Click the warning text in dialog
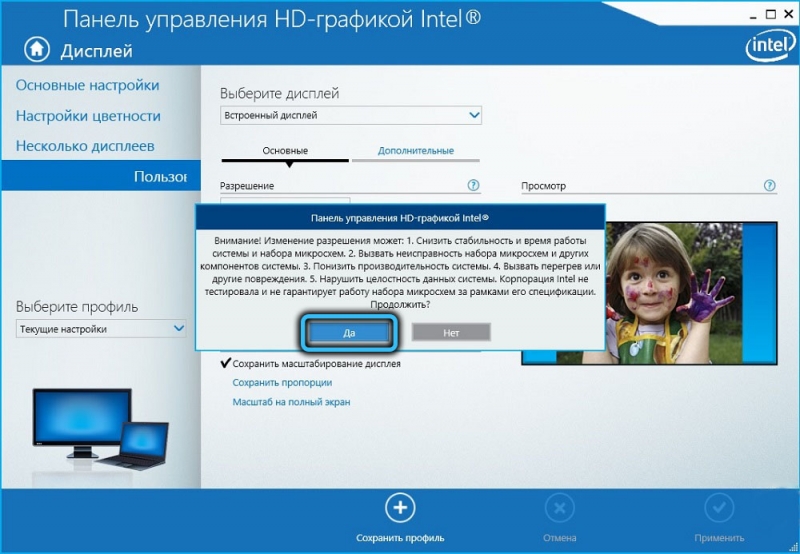 click(x=400, y=272)
